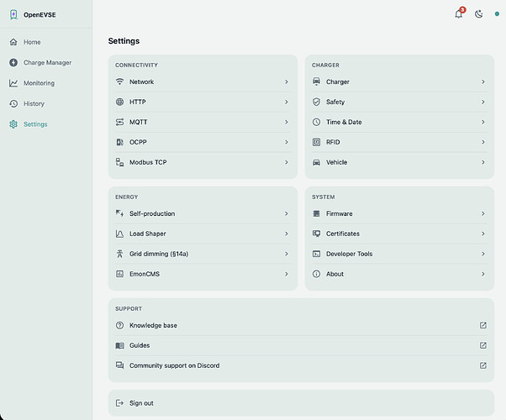
Task: Open Certificates settings
Action: tap(399, 234)
